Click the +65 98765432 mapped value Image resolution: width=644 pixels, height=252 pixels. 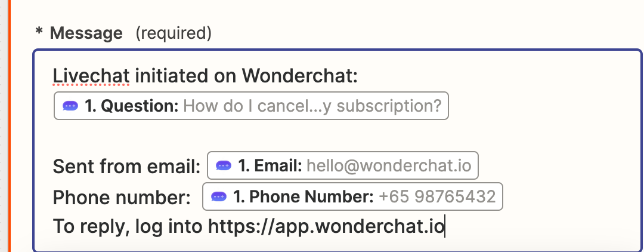pyautogui.click(x=437, y=196)
